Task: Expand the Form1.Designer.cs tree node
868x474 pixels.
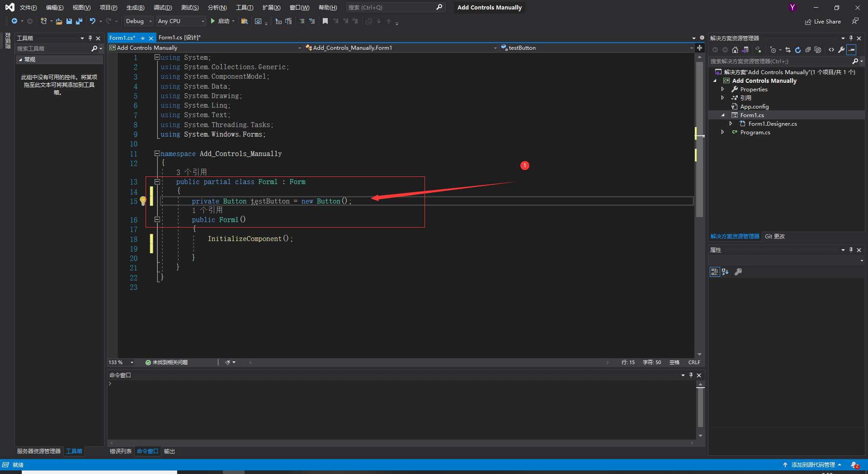Action: [730, 123]
